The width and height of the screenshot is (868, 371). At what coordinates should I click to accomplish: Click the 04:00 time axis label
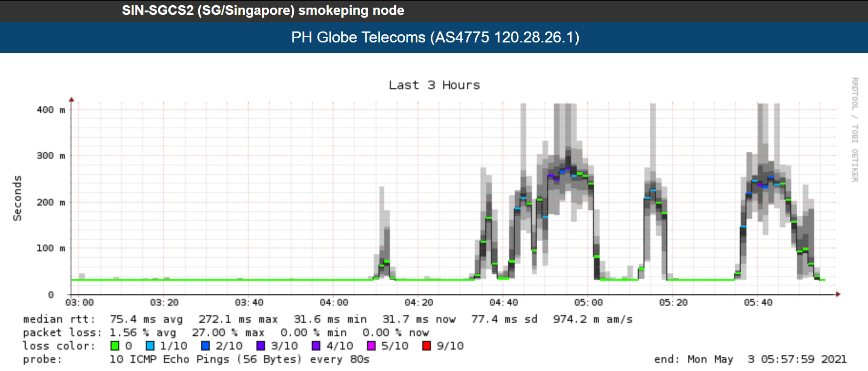(334, 302)
